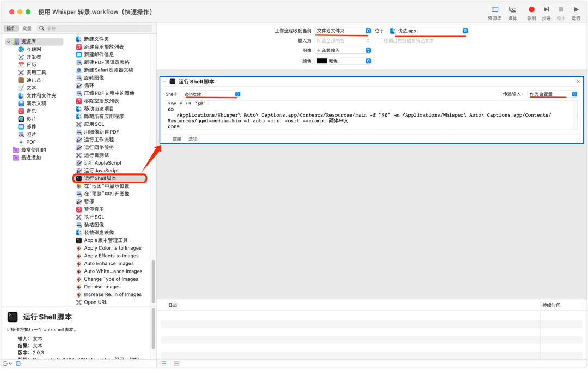The image size is (588, 369).
Task: Click the 运行 AppleScript action icon
Action: pos(79,163)
